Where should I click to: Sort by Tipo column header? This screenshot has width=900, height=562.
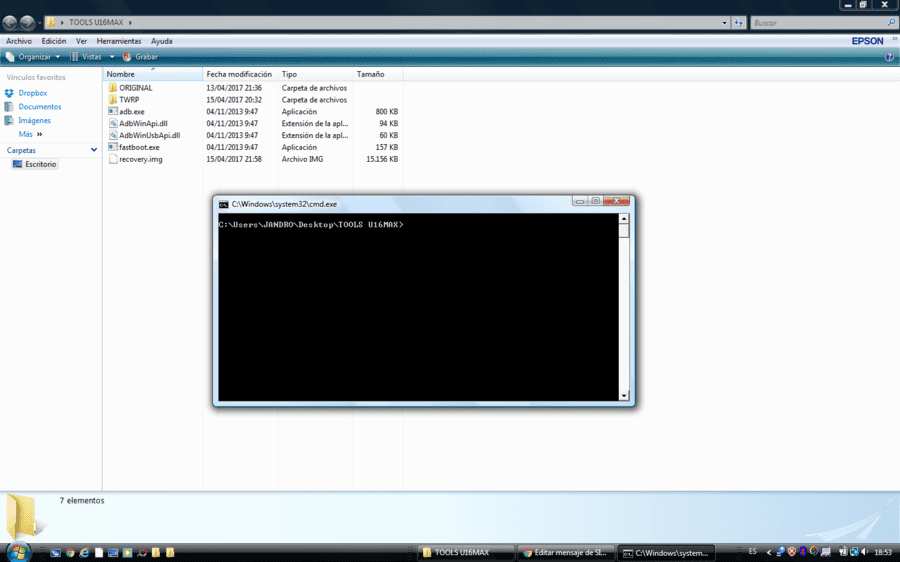[x=315, y=75]
